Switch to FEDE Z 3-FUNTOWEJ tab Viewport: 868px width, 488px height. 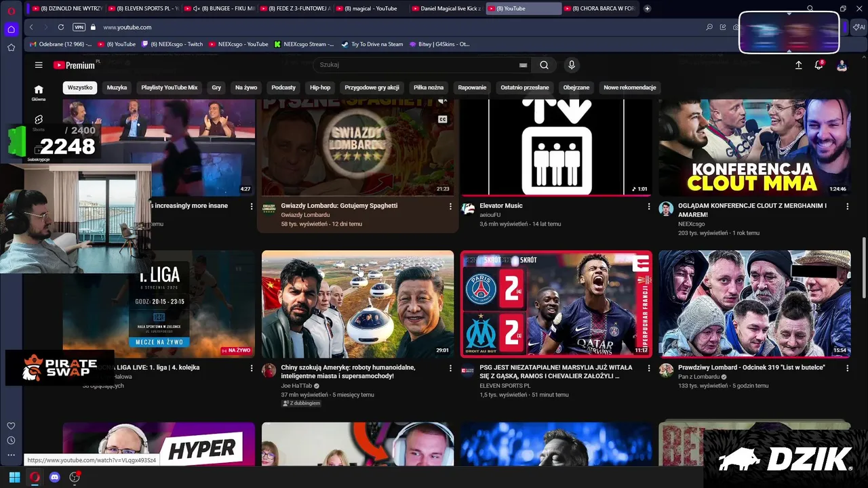(294, 9)
